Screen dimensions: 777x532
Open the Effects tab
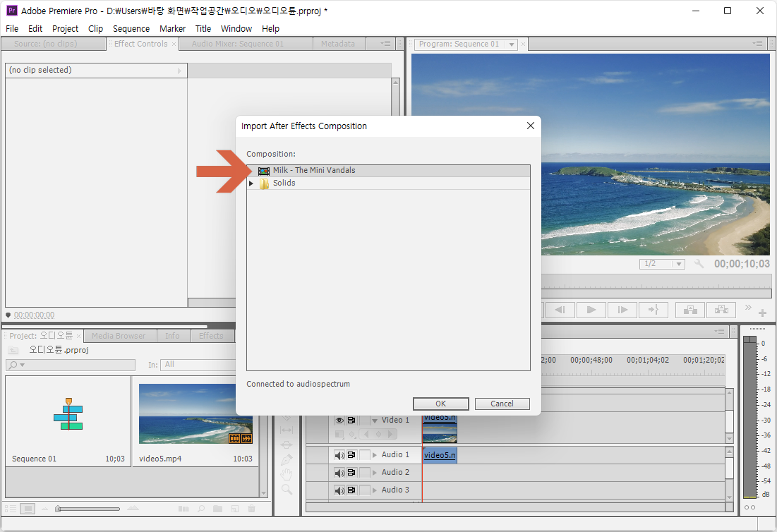click(211, 336)
